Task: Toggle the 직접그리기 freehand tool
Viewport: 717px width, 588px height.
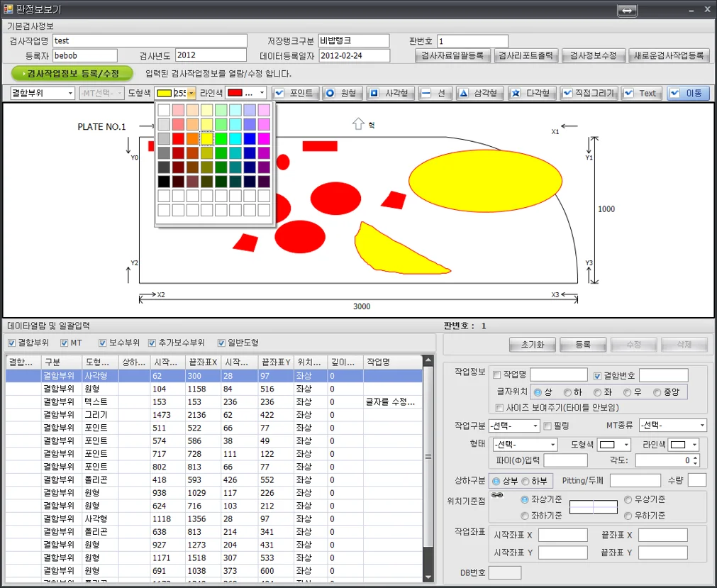Action: point(589,93)
